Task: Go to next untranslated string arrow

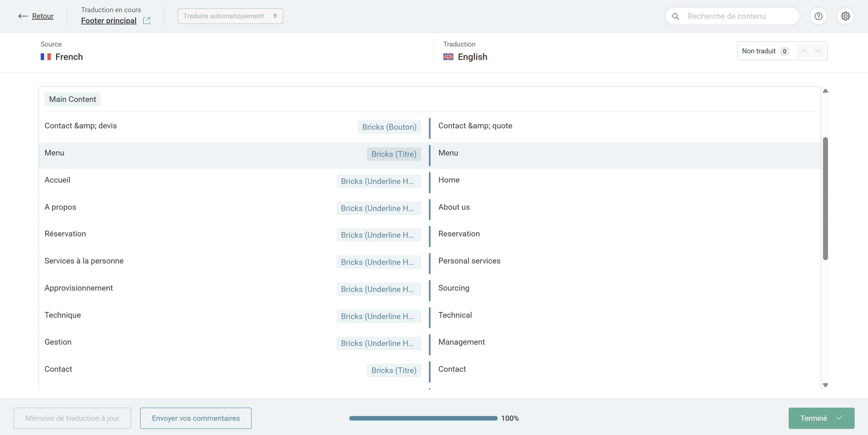Action: 818,51
